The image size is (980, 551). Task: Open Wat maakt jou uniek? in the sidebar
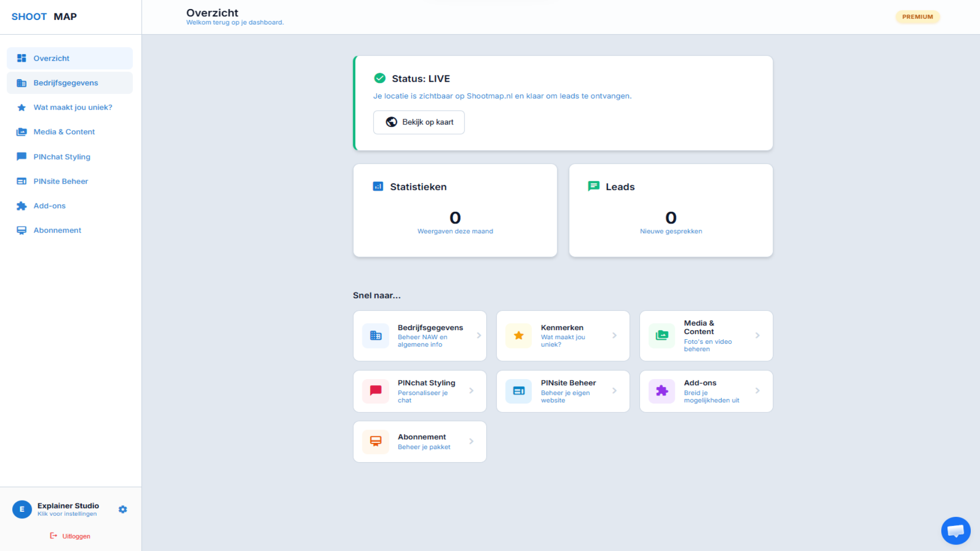pyautogui.click(x=72, y=107)
